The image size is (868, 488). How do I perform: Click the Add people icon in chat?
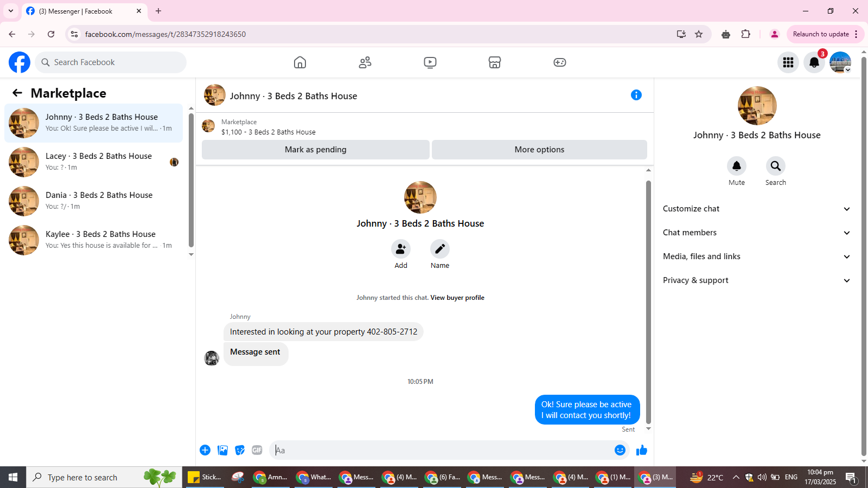click(401, 249)
